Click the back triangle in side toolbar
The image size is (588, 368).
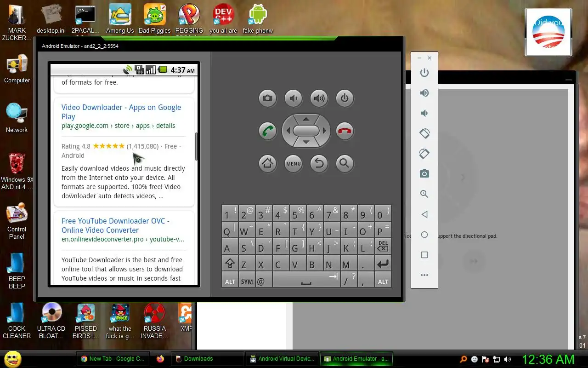(424, 214)
